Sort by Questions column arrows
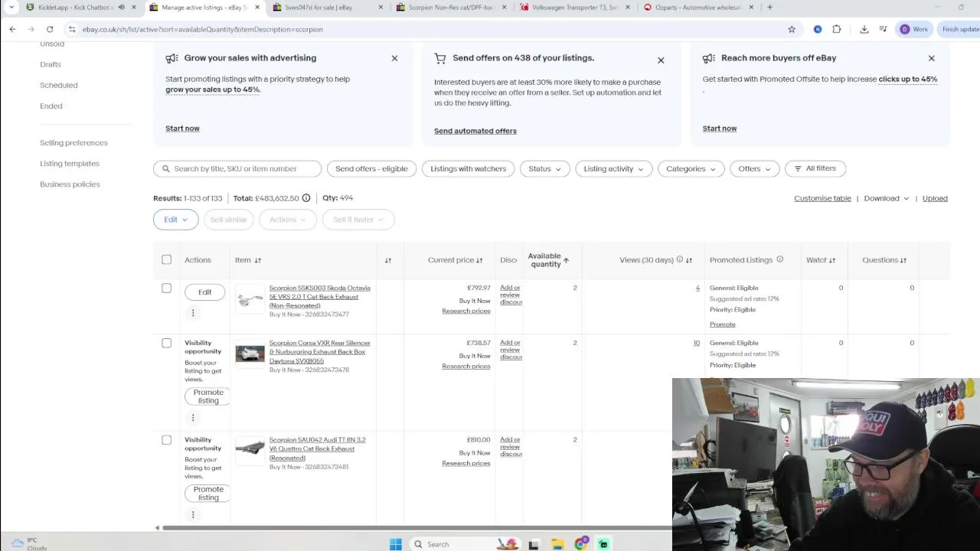Viewport: 980px width, 551px height. 903,260
